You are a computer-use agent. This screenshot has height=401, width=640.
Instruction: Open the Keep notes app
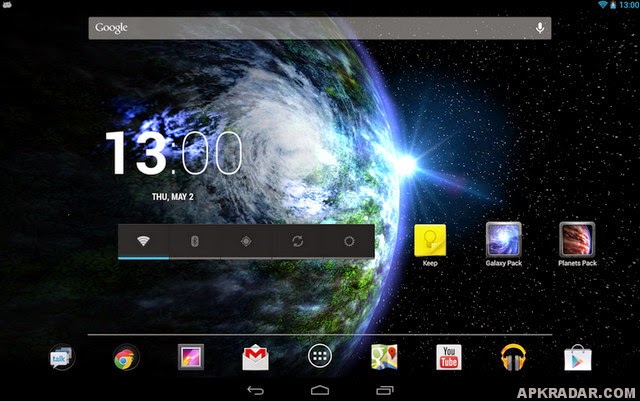[430, 245]
